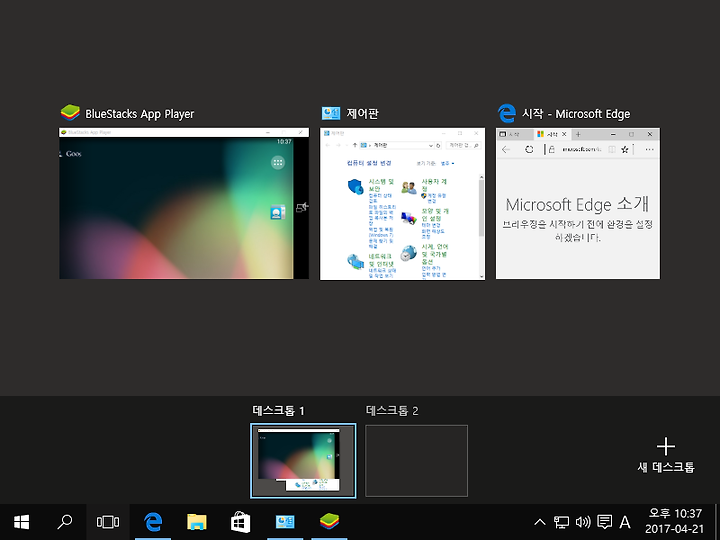Select the second 시작 tab in Edge

[x=552, y=134]
